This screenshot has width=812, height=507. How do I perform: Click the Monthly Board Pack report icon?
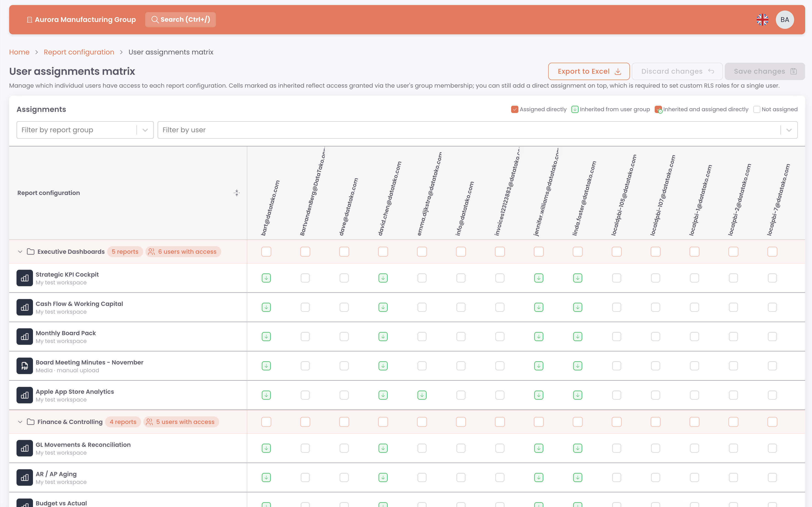pyautogui.click(x=25, y=337)
